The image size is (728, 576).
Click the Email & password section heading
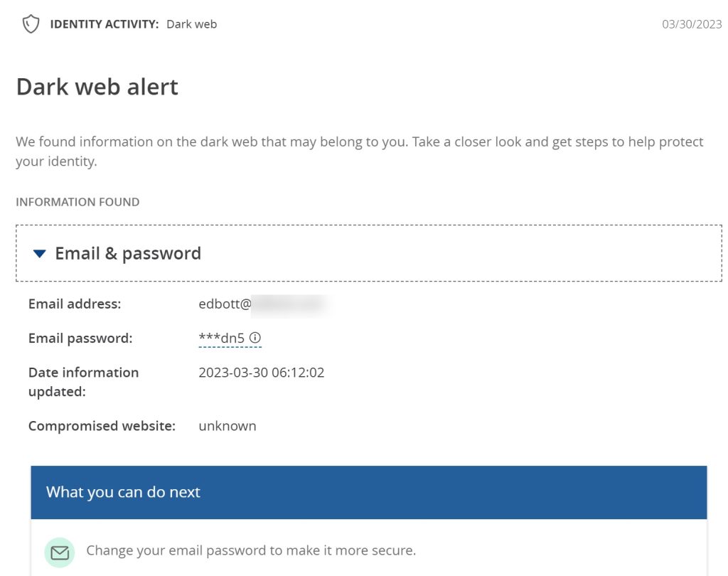pos(128,254)
